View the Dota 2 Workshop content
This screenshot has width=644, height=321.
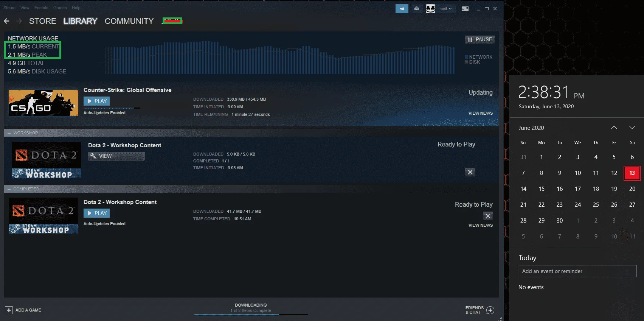(x=116, y=156)
